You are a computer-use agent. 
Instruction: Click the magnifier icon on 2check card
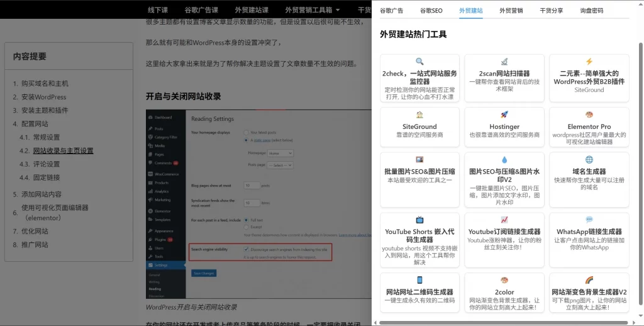pyautogui.click(x=419, y=62)
